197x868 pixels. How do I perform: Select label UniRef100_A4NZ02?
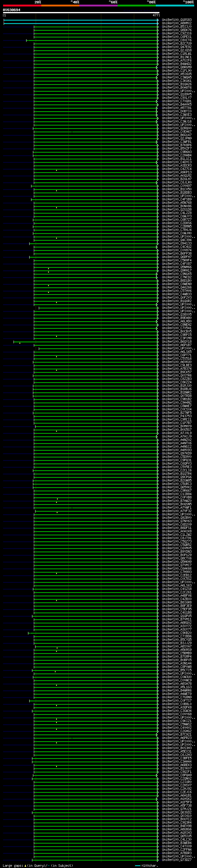[x=177, y=440]
